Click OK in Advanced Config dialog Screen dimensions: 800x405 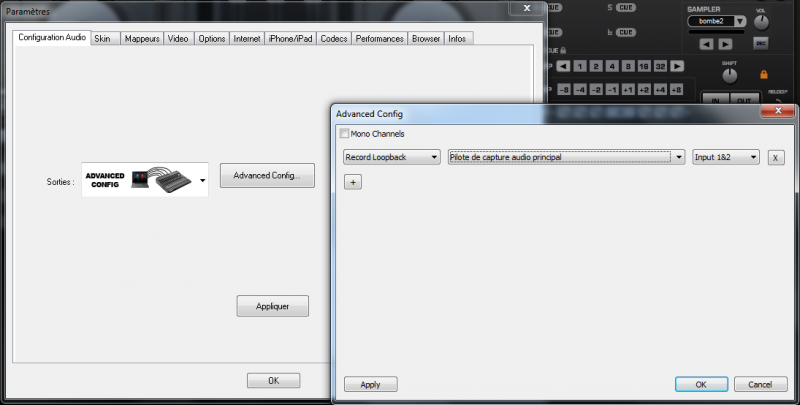pyautogui.click(x=701, y=385)
